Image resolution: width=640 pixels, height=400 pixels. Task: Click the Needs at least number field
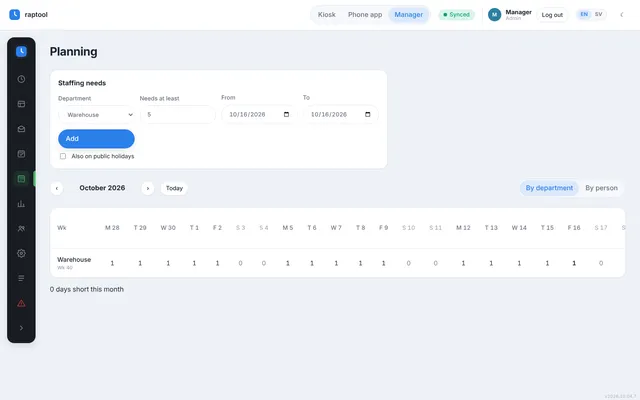tap(178, 115)
